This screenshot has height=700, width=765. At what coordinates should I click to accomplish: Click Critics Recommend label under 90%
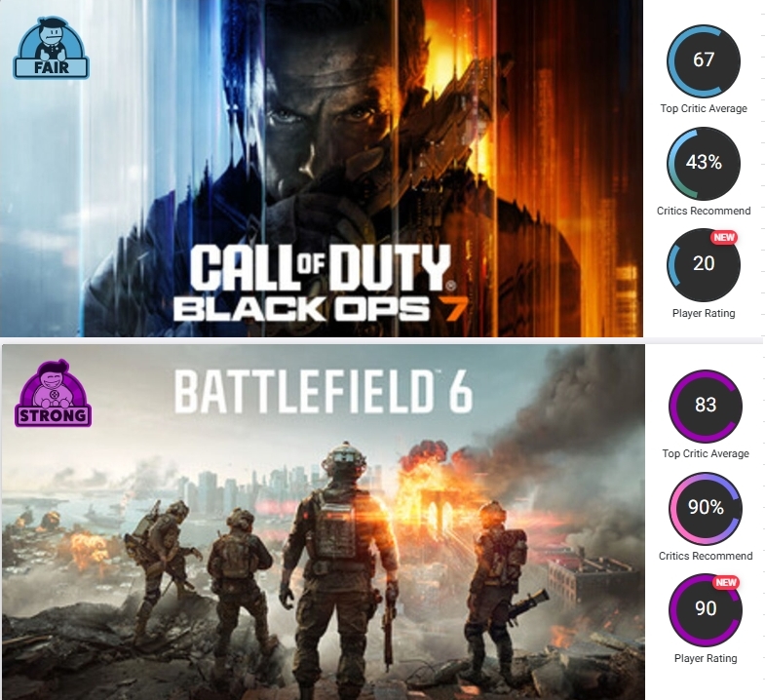(x=706, y=556)
